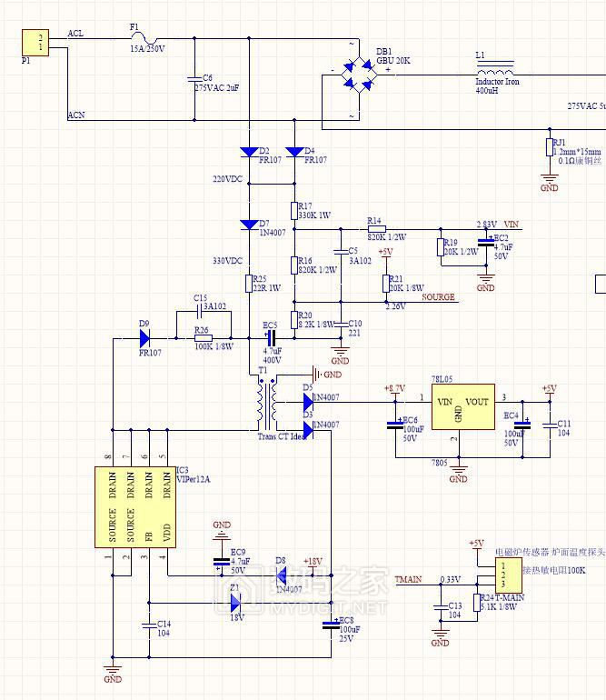Screen dimensions: 606x700
Task: Select the 78L05 voltage regulator block
Action: pyautogui.click(x=459, y=412)
